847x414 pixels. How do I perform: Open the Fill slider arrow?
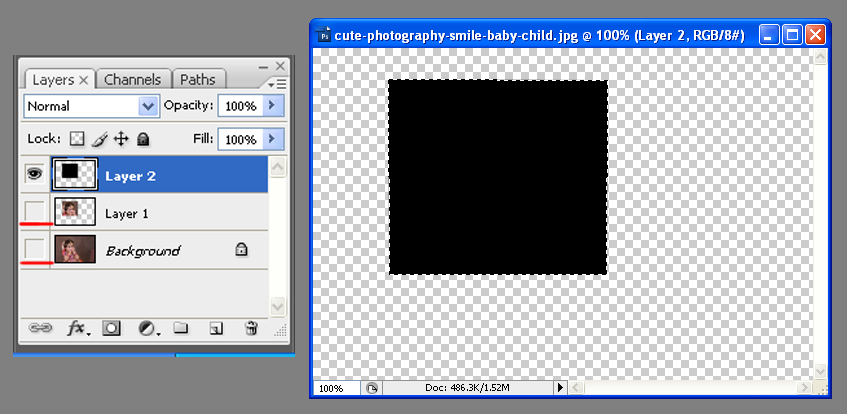pos(274,139)
